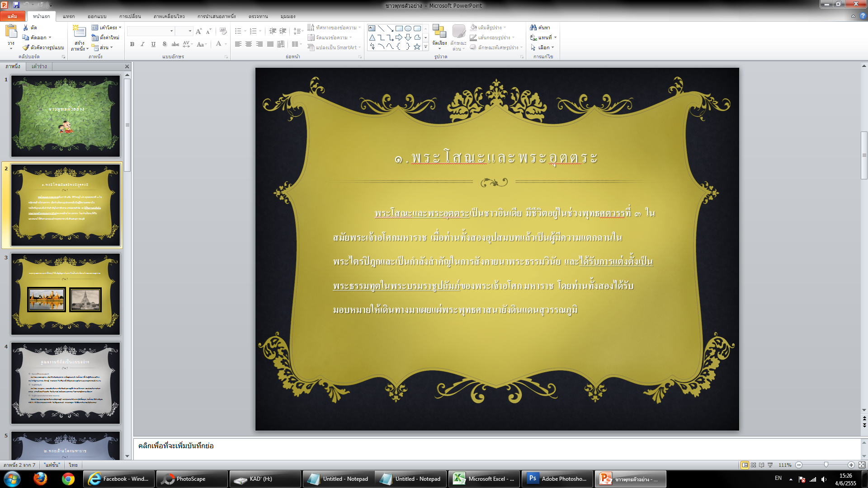Screen dimensions: 868x488
Task: Click the Fit slide to window icon
Action: [862, 465]
